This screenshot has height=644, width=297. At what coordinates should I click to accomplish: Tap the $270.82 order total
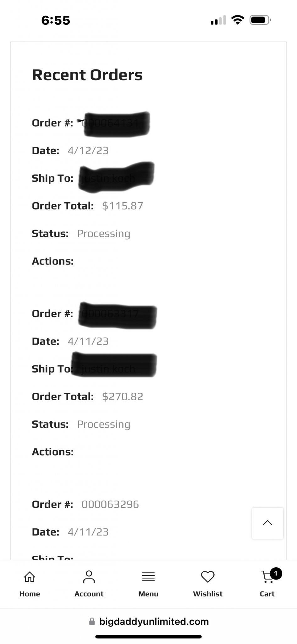[x=123, y=397]
